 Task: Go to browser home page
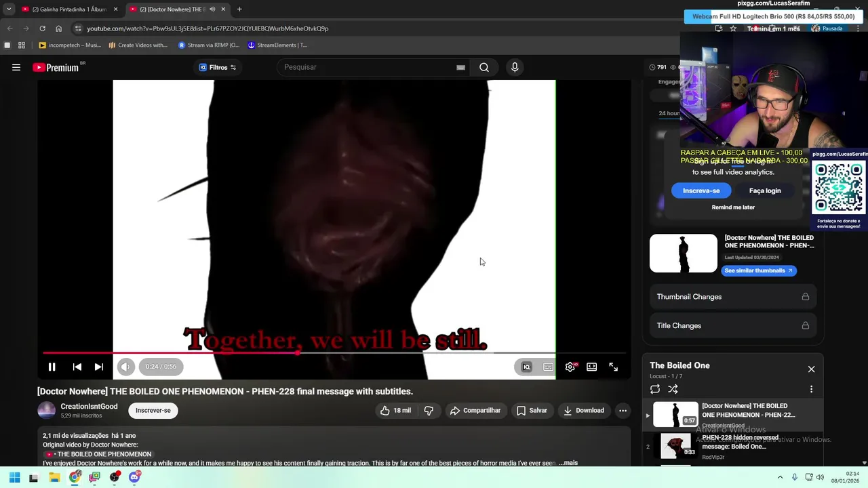(x=58, y=28)
